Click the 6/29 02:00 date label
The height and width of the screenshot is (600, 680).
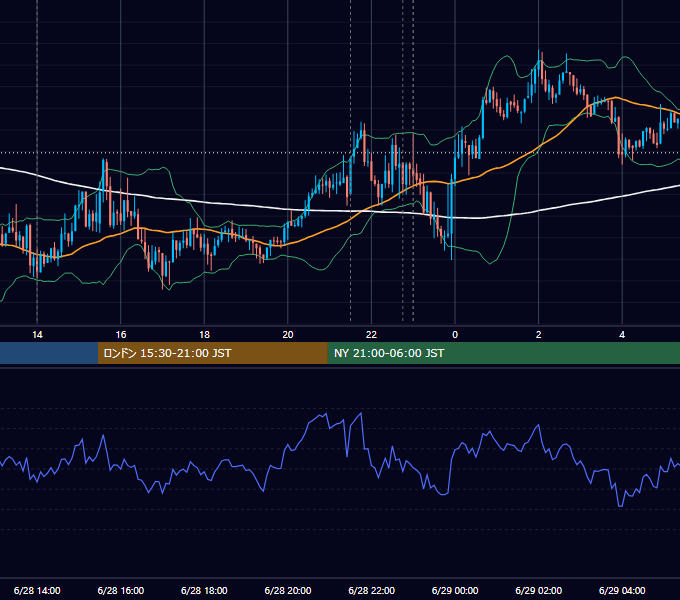[539, 590]
